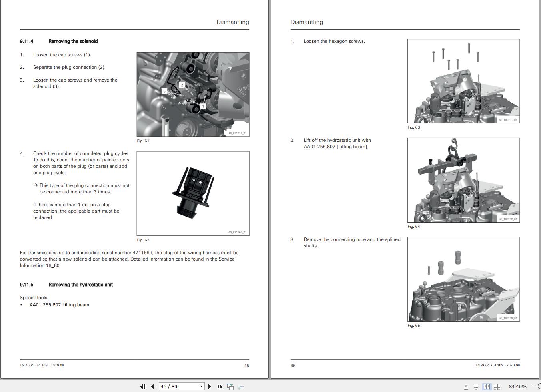Viewport: 541px width, 392px height.
Task: Click the Fig. 62 plug connector illustration
Action: point(193,193)
